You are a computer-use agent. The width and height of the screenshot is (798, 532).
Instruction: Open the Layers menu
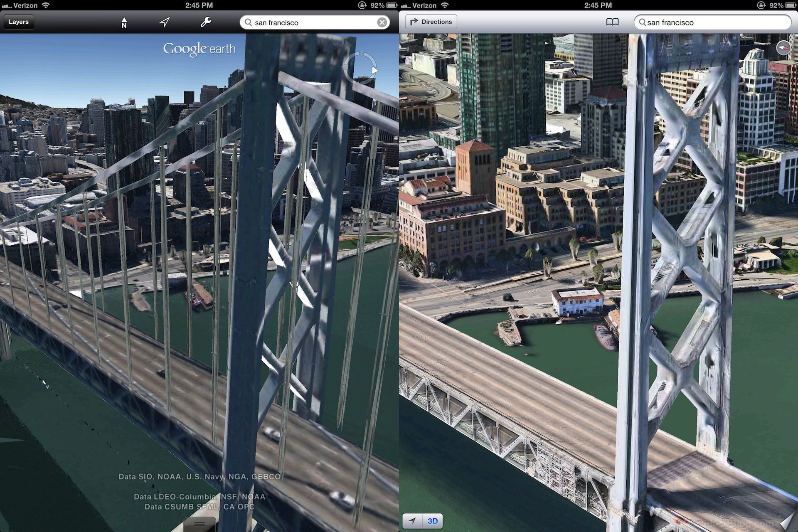point(19,22)
